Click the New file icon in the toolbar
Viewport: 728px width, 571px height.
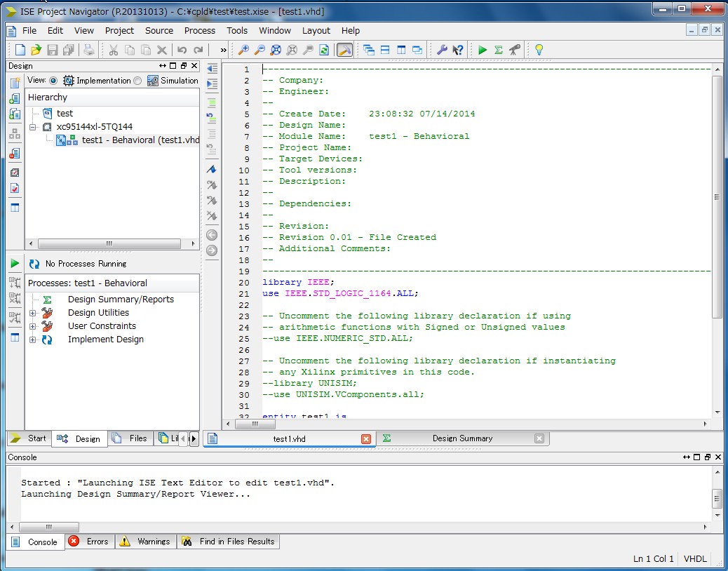pyautogui.click(x=20, y=50)
